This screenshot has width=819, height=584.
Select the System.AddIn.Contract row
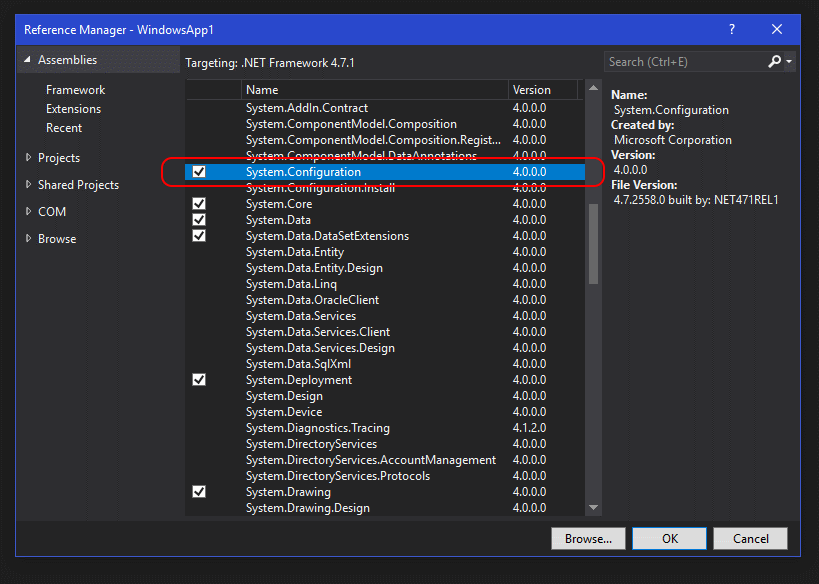[x=385, y=108]
